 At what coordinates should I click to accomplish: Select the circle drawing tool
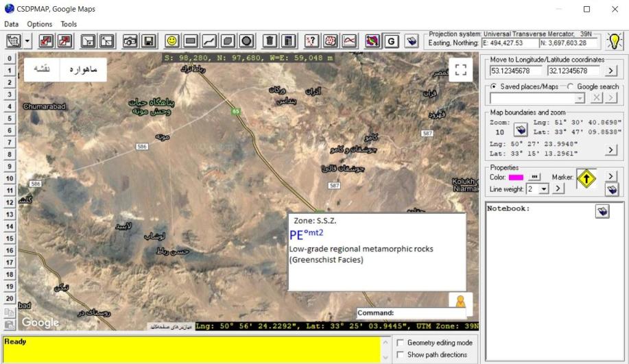click(247, 41)
